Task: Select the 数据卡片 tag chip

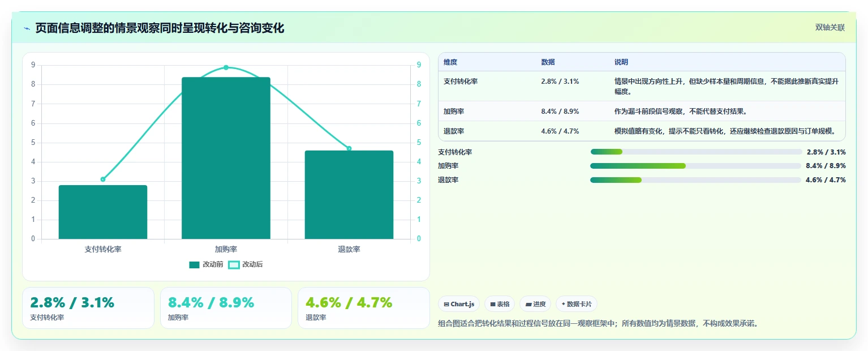Action: pos(577,304)
